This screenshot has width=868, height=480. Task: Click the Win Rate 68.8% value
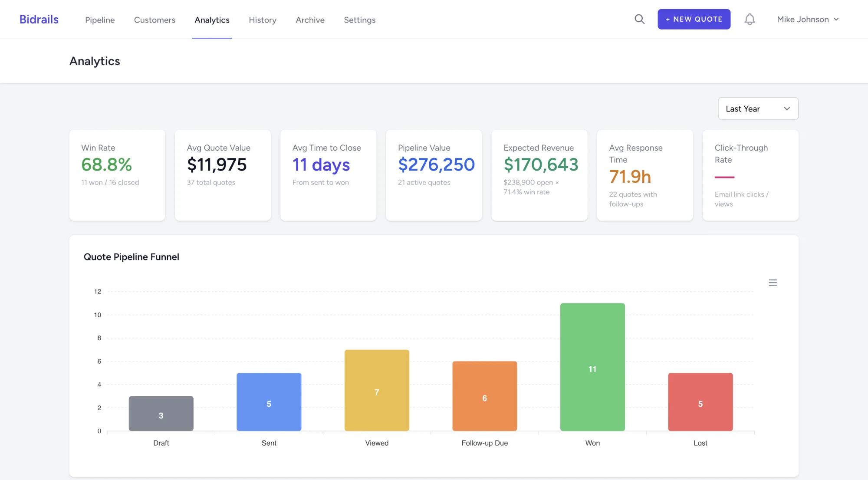click(x=106, y=164)
